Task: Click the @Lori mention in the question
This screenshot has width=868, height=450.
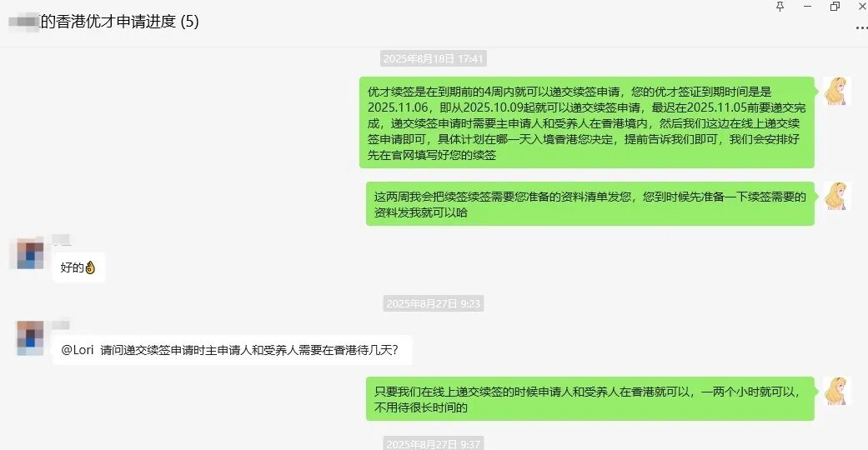Action: point(77,350)
